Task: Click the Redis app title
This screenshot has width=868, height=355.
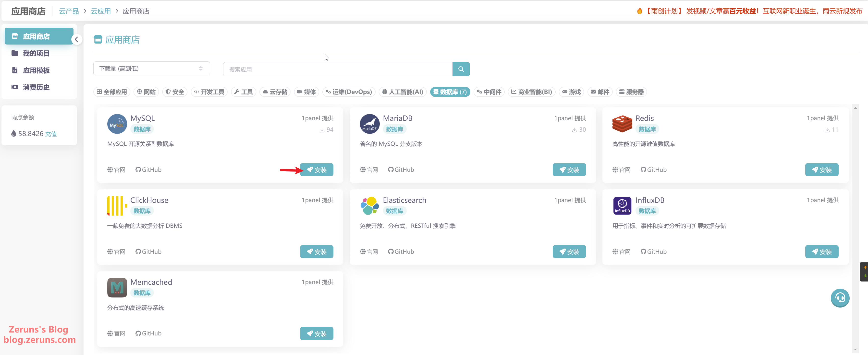Action: (644, 118)
